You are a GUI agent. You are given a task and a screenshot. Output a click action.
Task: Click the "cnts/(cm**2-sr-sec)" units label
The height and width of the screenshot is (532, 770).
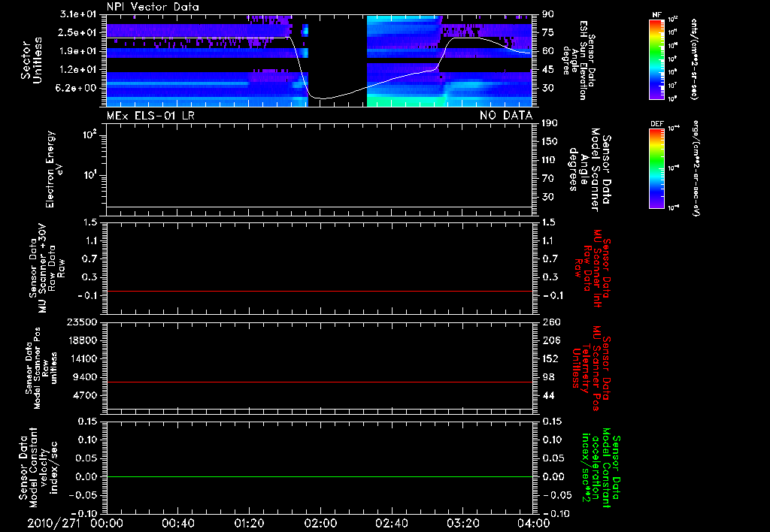(694, 59)
